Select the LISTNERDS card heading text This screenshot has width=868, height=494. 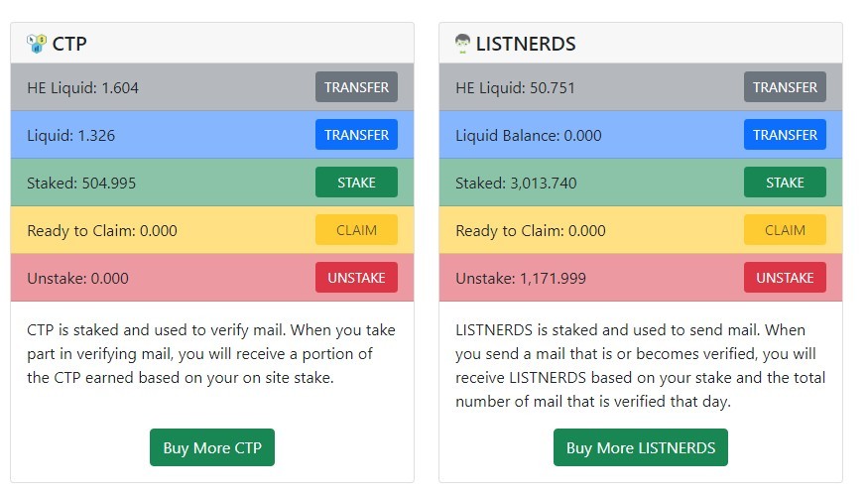pos(526,44)
